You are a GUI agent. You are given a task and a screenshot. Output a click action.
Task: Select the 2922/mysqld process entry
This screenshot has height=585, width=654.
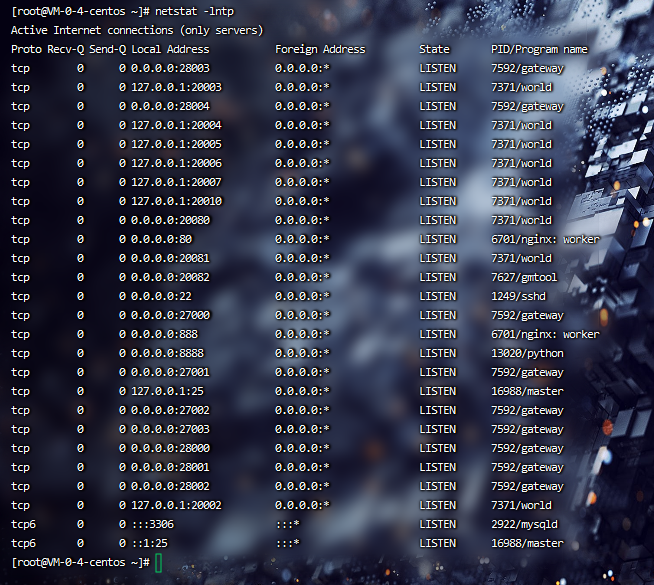point(526,524)
